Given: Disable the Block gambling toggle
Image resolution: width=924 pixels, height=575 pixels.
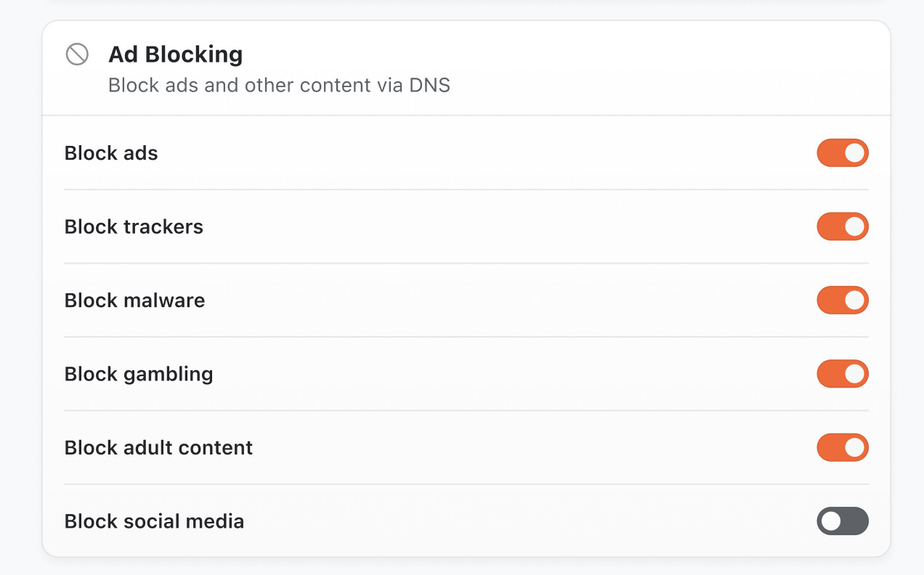Looking at the screenshot, I should (x=842, y=374).
